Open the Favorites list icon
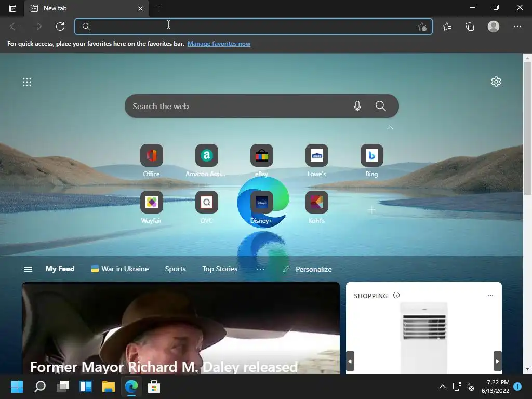This screenshot has width=532, height=399. coord(447,26)
